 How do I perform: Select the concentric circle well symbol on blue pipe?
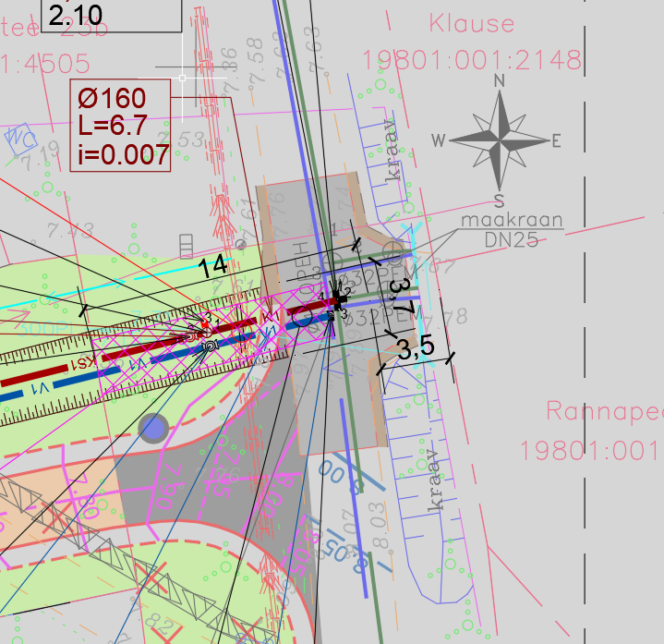coord(210,346)
